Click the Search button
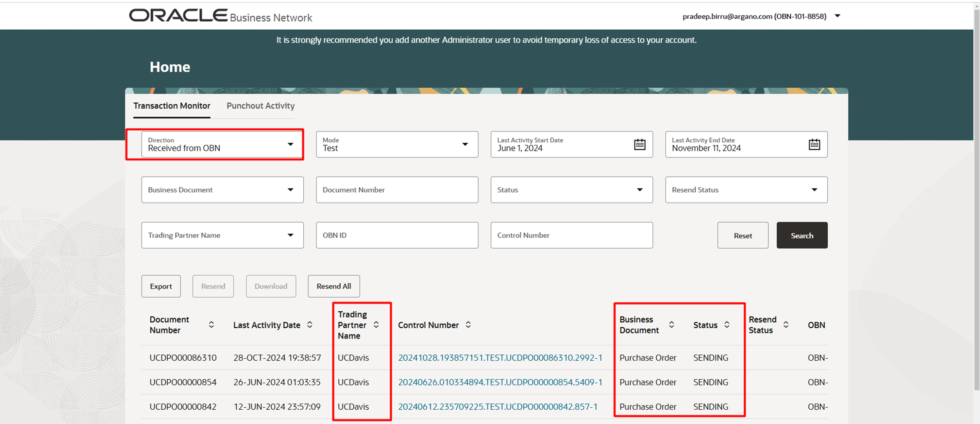The image size is (980, 424). coord(802,236)
